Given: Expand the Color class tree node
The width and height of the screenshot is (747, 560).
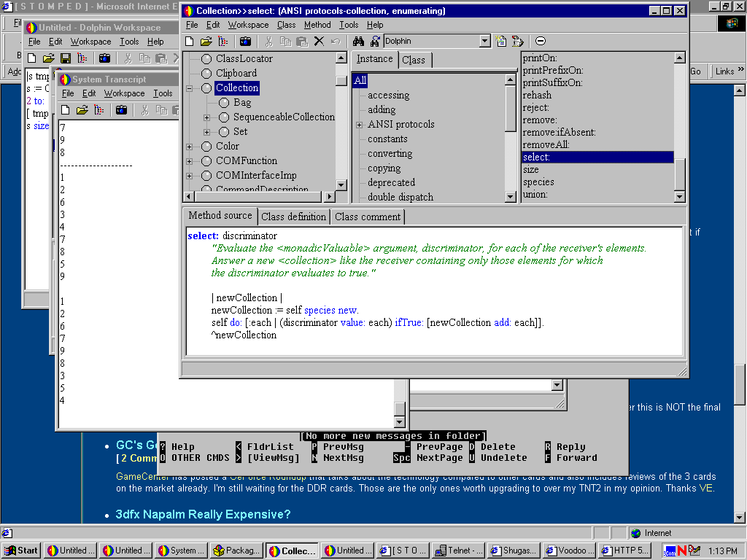Looking at the screenshot, I should pyautogui.click(x=189, y=147).
